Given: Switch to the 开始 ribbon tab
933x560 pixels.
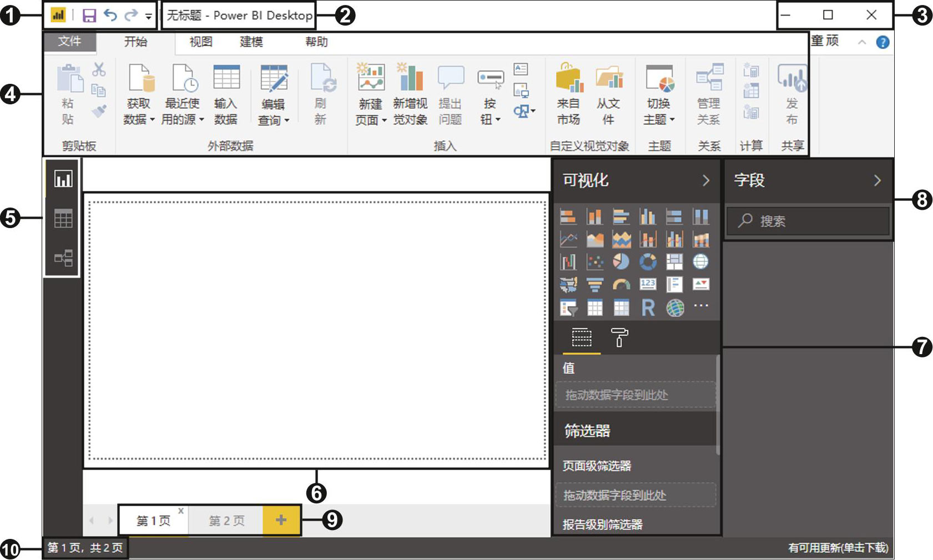Looking at the screenshot, I should coord(135,42).
